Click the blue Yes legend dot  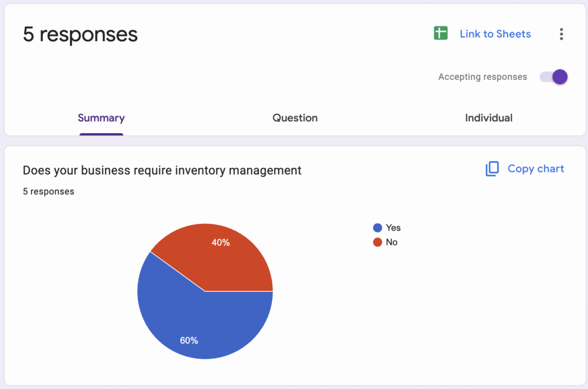coord(377,228)
